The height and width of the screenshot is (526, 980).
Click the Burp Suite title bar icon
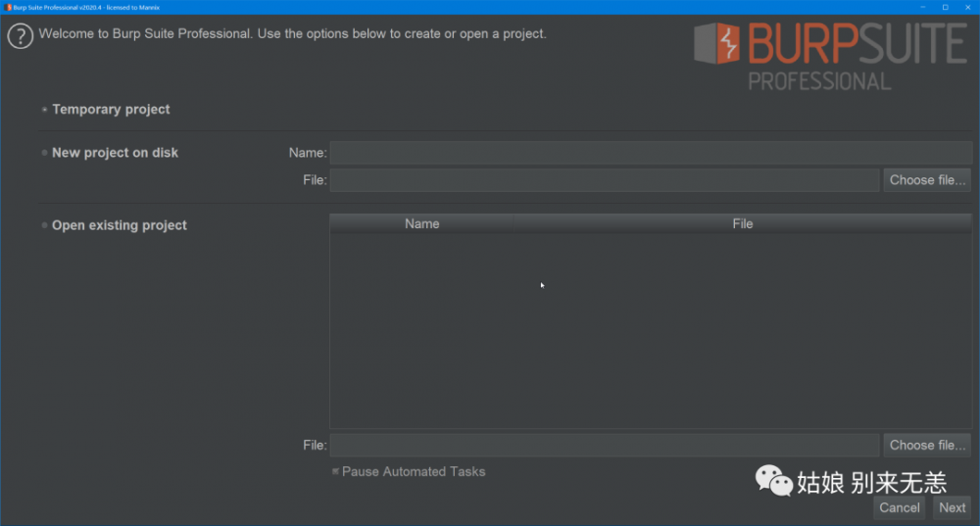[x=8, y=8]
